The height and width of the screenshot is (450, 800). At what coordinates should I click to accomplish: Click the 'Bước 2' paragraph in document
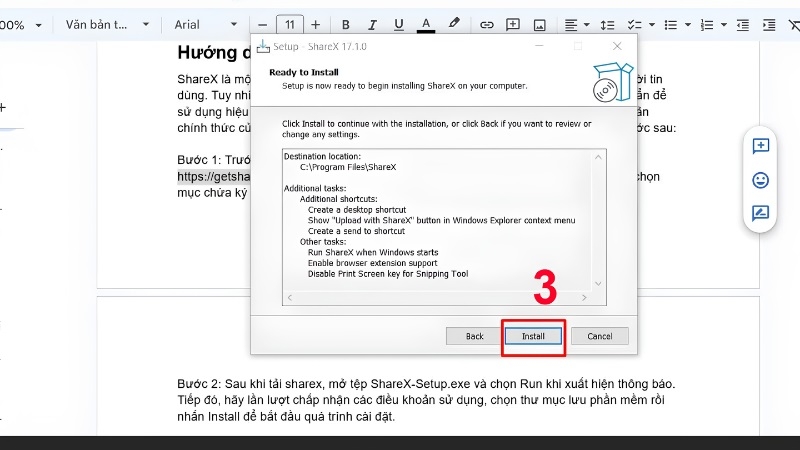[x=426, y=400]
